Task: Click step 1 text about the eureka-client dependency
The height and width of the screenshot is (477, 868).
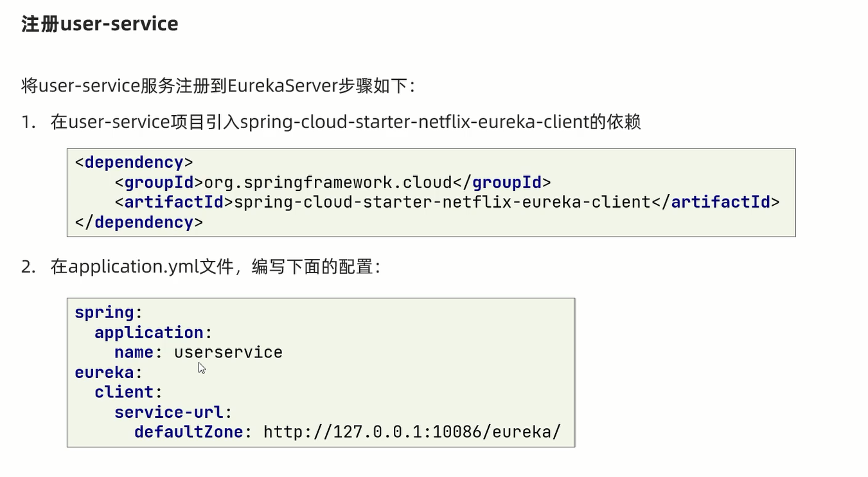Action: 346,122
